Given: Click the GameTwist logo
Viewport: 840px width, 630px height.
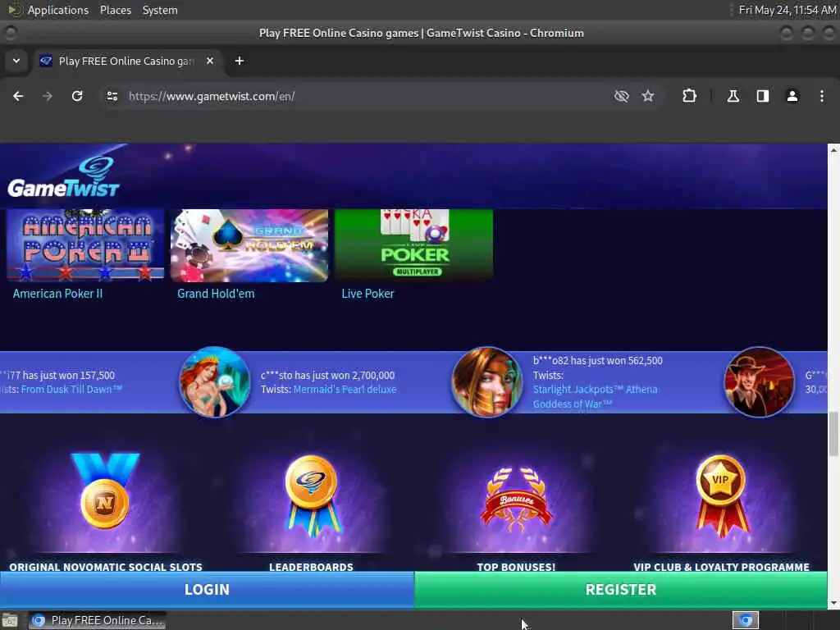Looking at the screenshot, I should [63, 177].
